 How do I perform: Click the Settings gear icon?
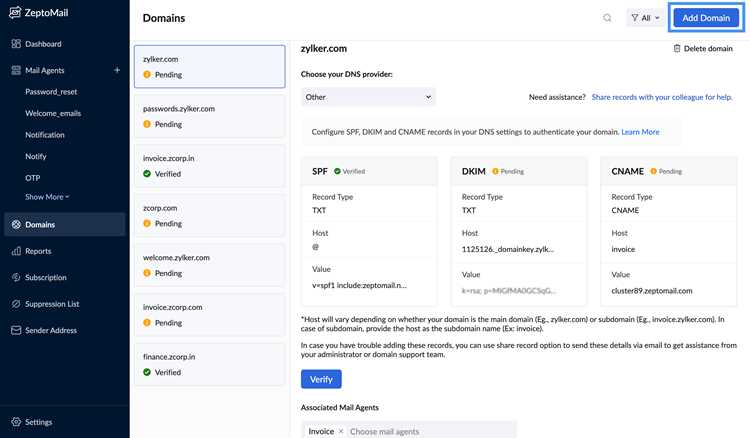pos(16,422)
